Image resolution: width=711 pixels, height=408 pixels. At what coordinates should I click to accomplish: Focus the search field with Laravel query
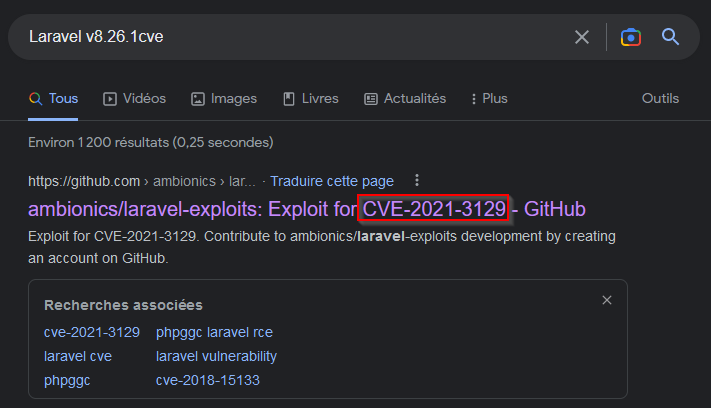290,37
